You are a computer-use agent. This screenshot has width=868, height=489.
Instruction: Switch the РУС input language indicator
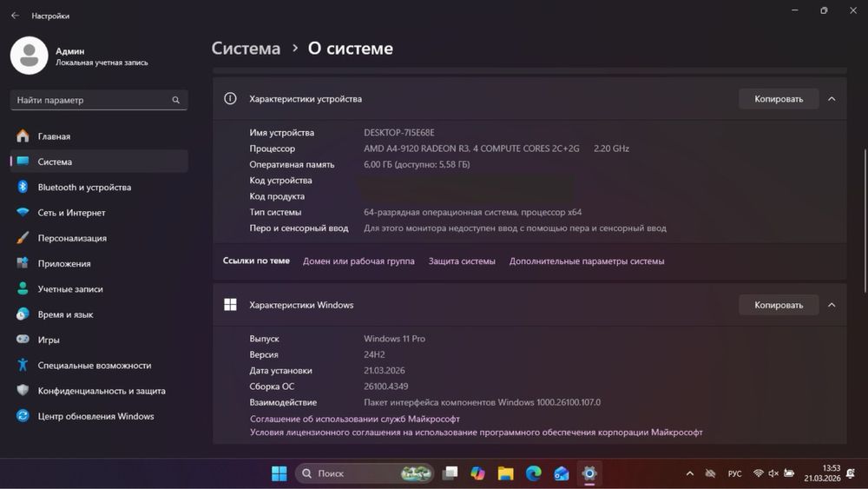734,473
